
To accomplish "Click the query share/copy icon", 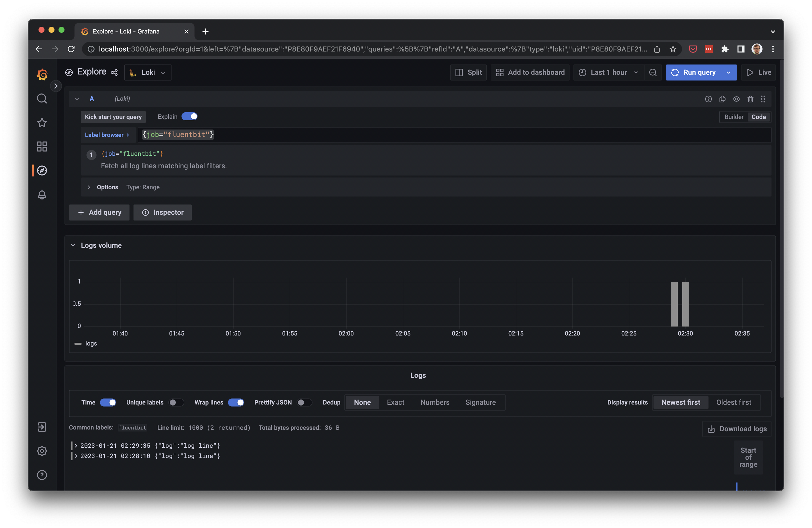I will point(722,99).
